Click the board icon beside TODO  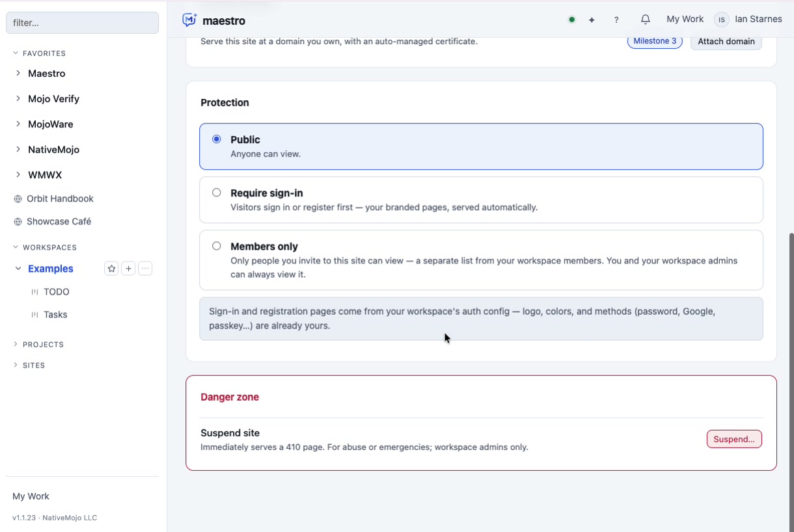click(x=35, y=292)
